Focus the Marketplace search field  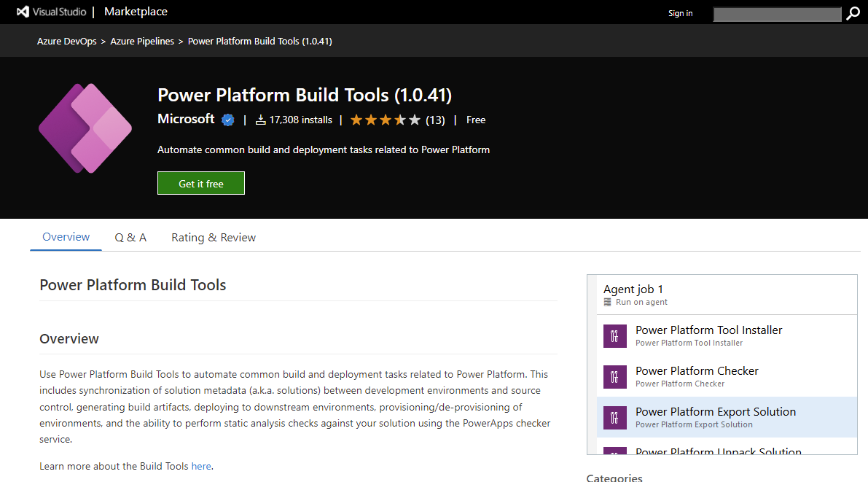(x=777, y=14)
